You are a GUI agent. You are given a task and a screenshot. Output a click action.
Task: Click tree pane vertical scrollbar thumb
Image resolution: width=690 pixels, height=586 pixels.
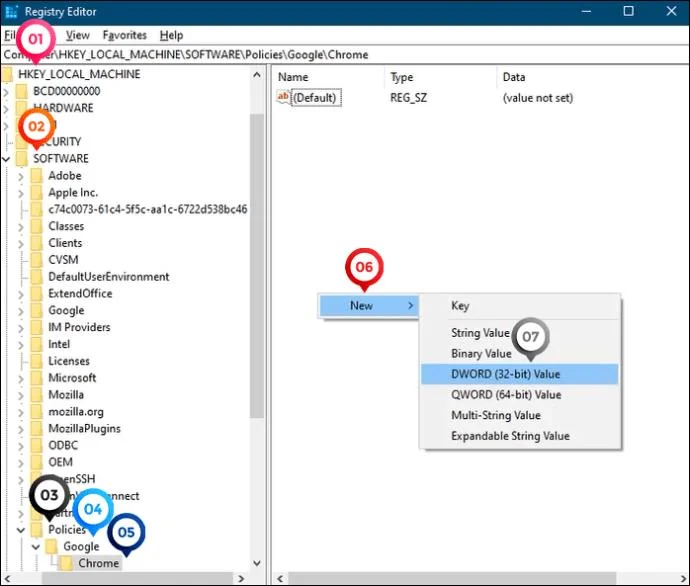point(257,265)
